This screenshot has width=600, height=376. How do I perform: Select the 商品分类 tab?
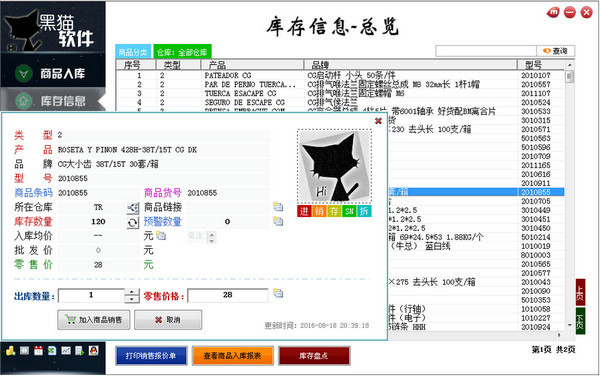pyautogui.click(x=133, y=52)
